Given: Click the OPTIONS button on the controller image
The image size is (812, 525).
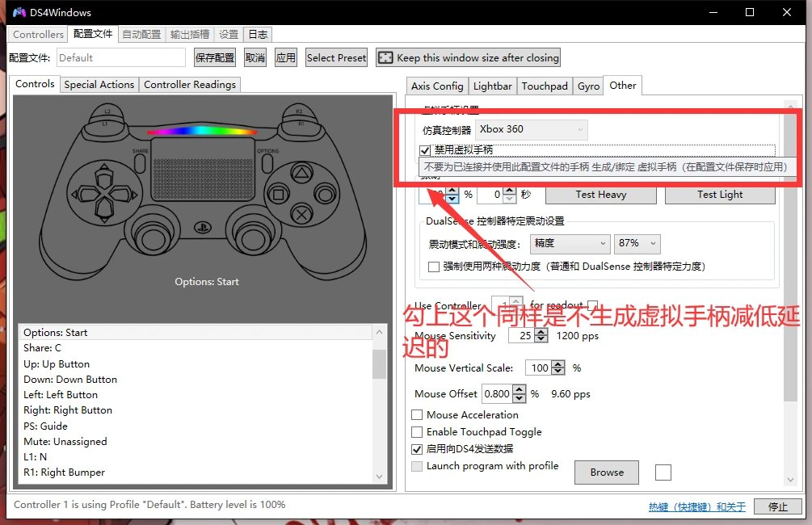Looking at the screenshot, I should pyautogui.click(x=267, y=163).
